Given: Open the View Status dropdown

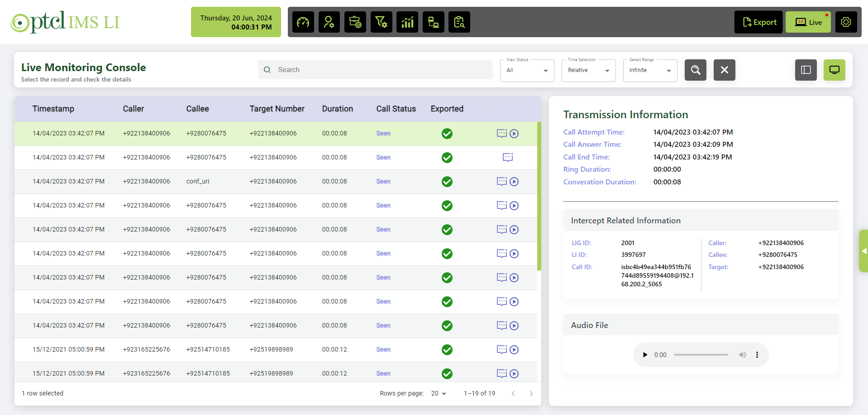Looking at the screenshot, I should point(527,71).
